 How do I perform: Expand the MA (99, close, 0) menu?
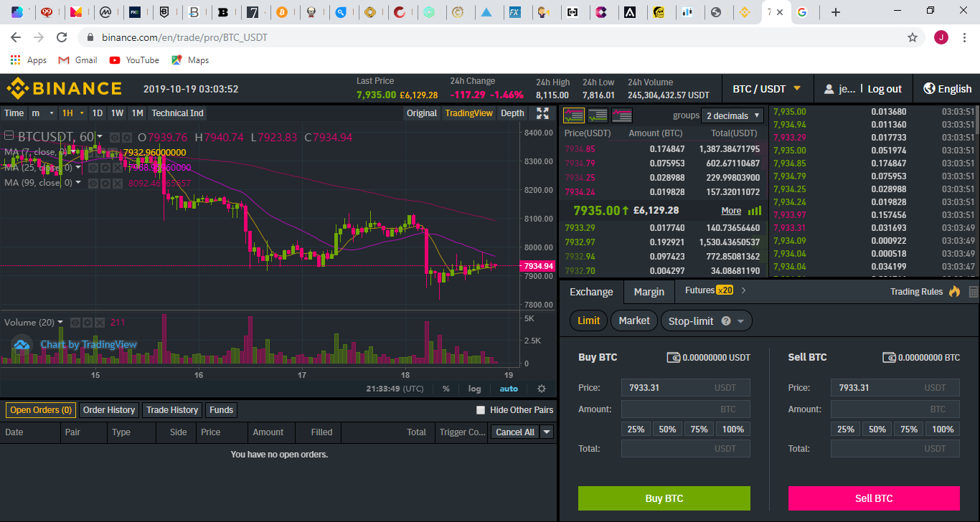(x=77, y=184)
